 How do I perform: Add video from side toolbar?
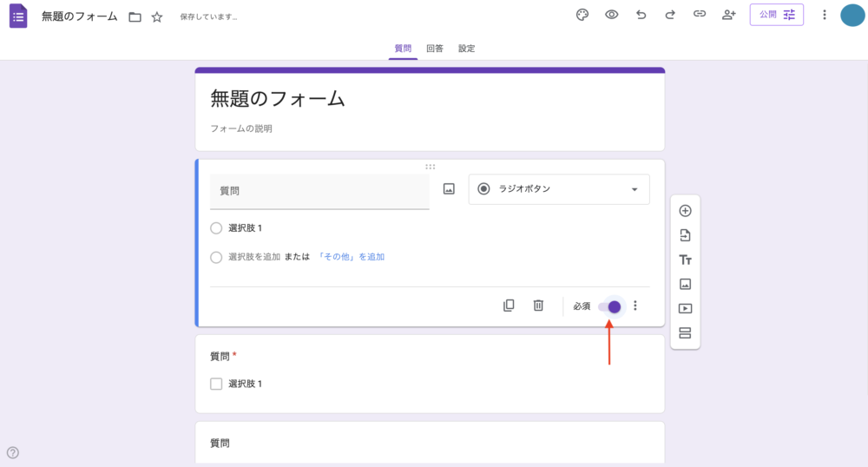686,309
